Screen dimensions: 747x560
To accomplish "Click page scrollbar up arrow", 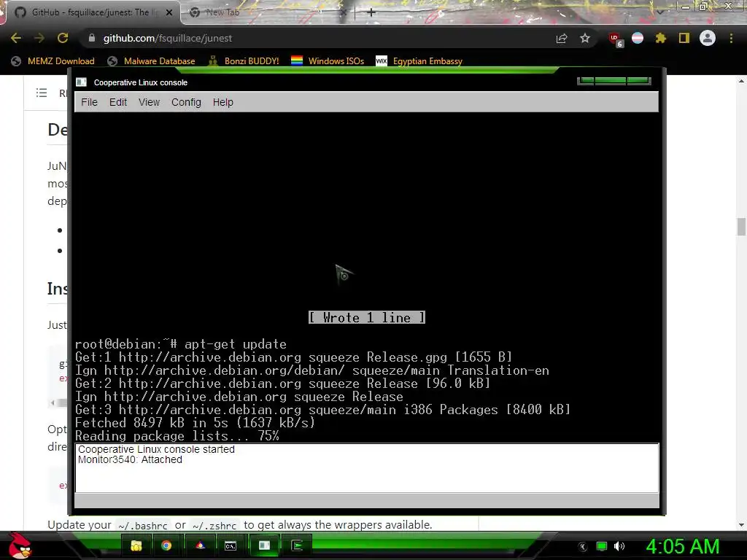I will pyautogui.click(x=741, y=81).
